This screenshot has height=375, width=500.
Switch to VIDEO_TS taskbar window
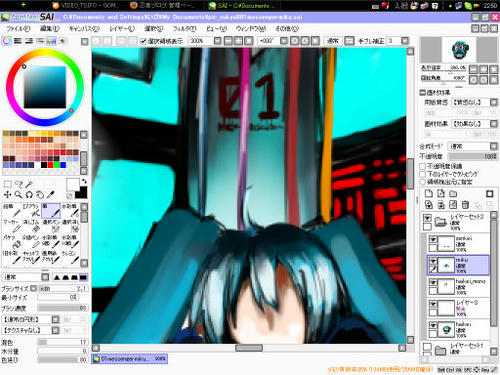tap(86, 6)
